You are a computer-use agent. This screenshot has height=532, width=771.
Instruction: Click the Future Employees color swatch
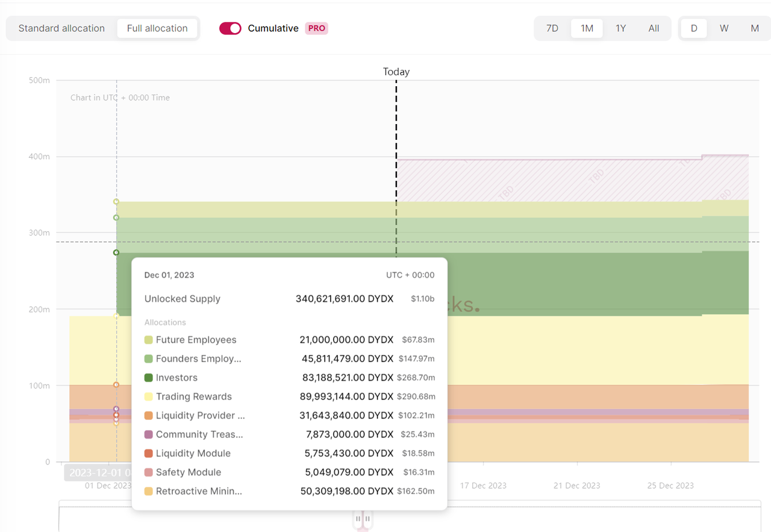point(149,340)
